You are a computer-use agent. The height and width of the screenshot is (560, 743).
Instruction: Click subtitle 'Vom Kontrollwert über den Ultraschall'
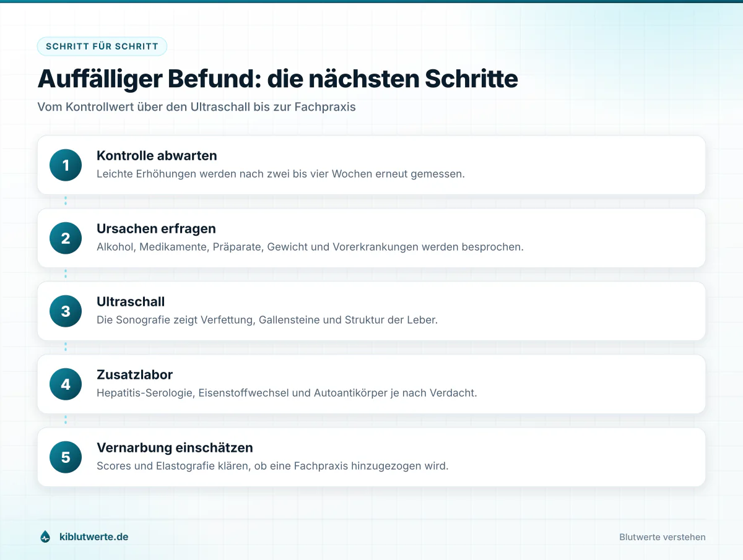144,106
